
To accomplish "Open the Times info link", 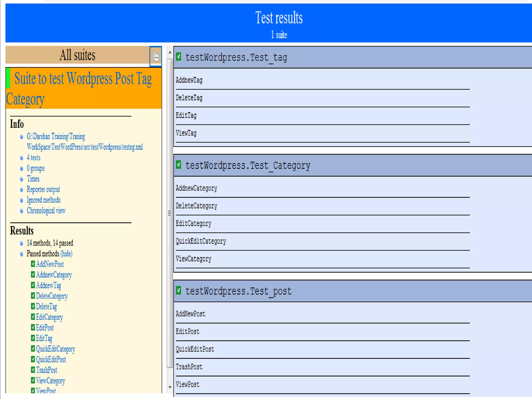I will click(x=33, y=179).
